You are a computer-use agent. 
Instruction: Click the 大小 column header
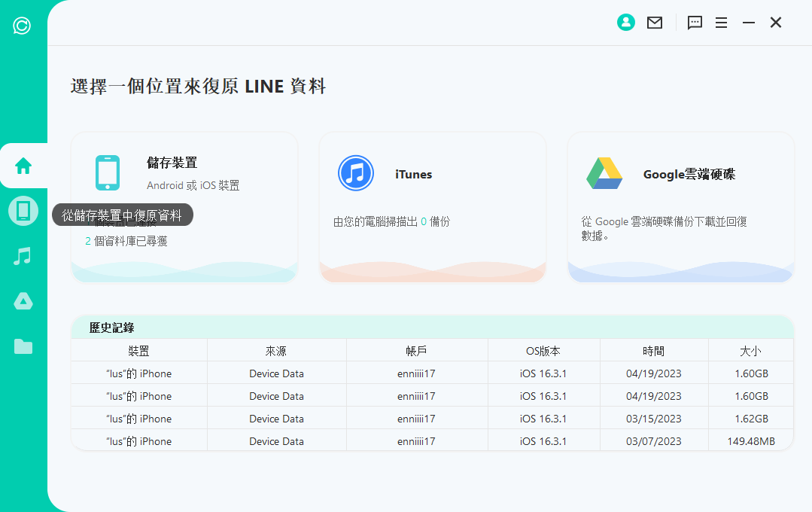coord(750,351)
